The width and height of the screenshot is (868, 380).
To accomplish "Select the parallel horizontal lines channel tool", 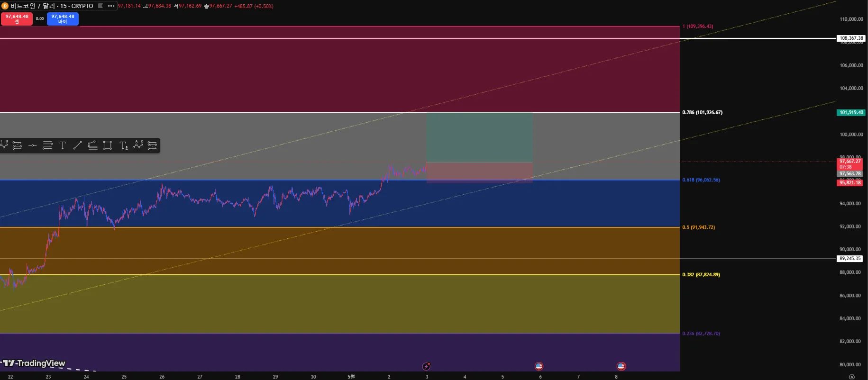I will click(47, 145).
